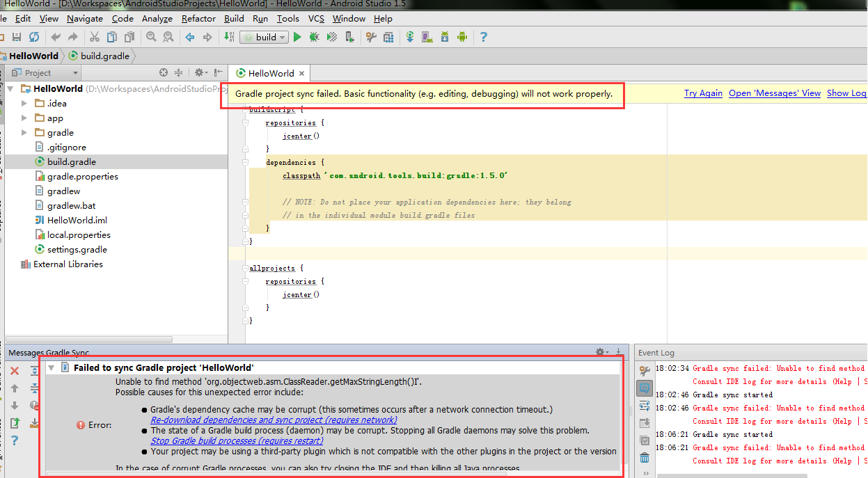The width and height of the screenshot is (868, 478).
Task: Click the Try Again link
Action: pyautogui.click(x=703, y=93)
